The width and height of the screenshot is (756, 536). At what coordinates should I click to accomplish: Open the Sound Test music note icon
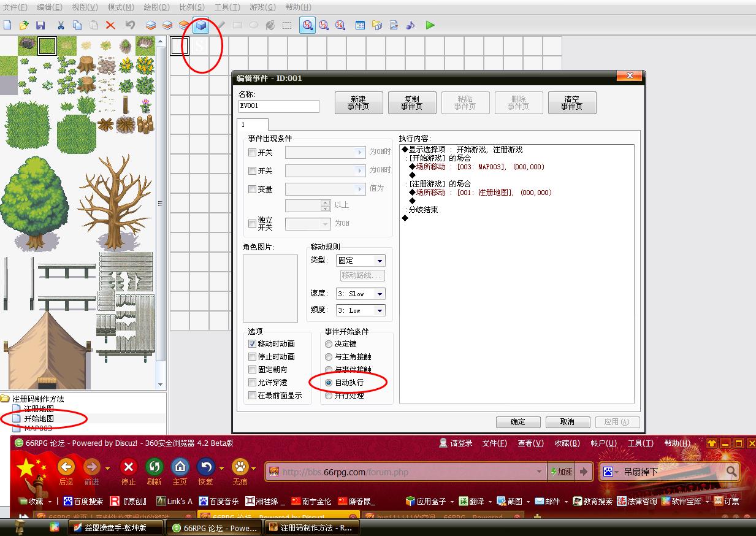pos(410,25)
